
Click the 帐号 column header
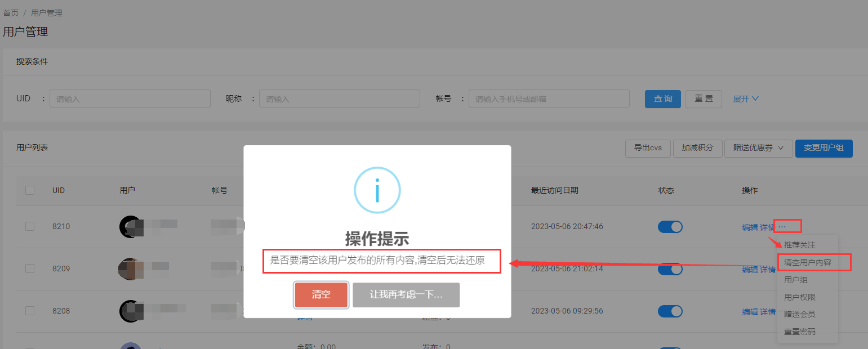pyautogui.click(x=219, y=190)
